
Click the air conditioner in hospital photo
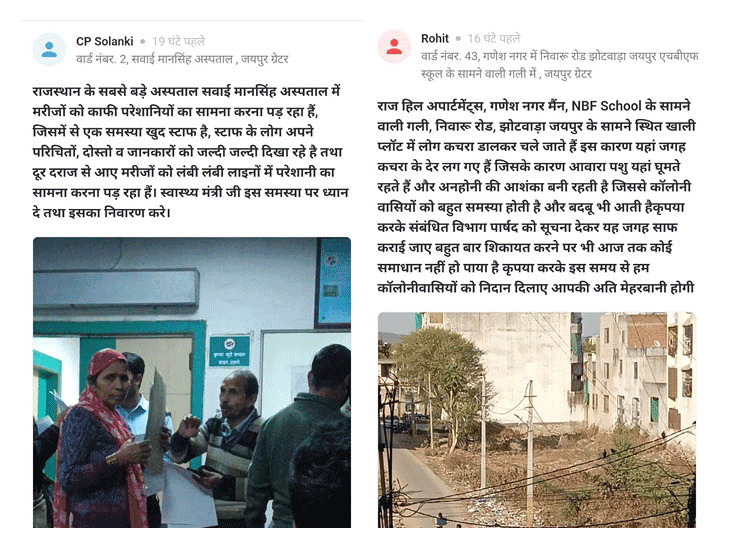click(116, 289)
